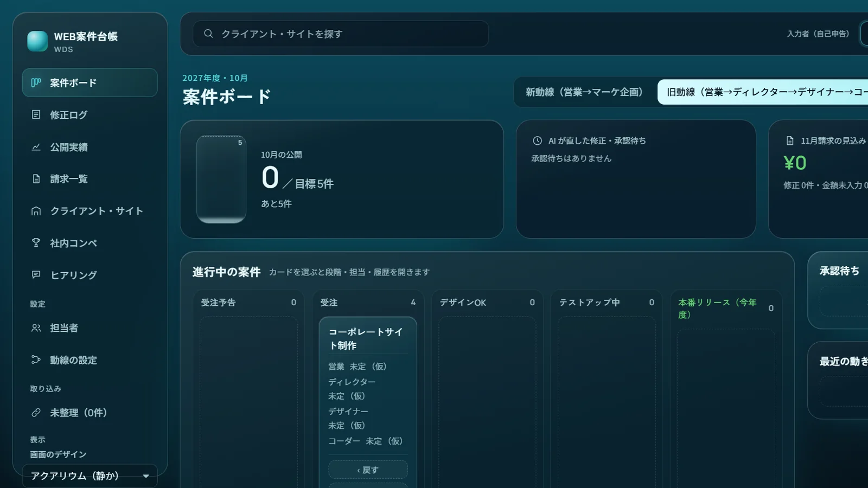Viewport: 868px width, 488px height.
Task: Click the 社内コンペ trophy icon
Action: (36, 243)
